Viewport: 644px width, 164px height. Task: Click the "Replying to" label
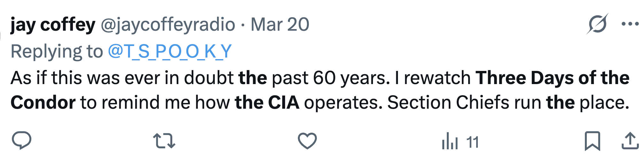pos(57,51)
